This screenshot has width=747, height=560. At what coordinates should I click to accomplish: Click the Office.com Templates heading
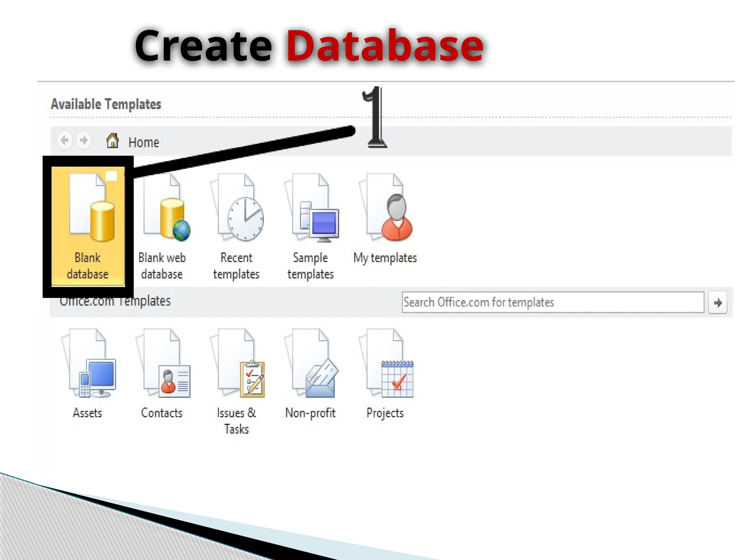115,301
